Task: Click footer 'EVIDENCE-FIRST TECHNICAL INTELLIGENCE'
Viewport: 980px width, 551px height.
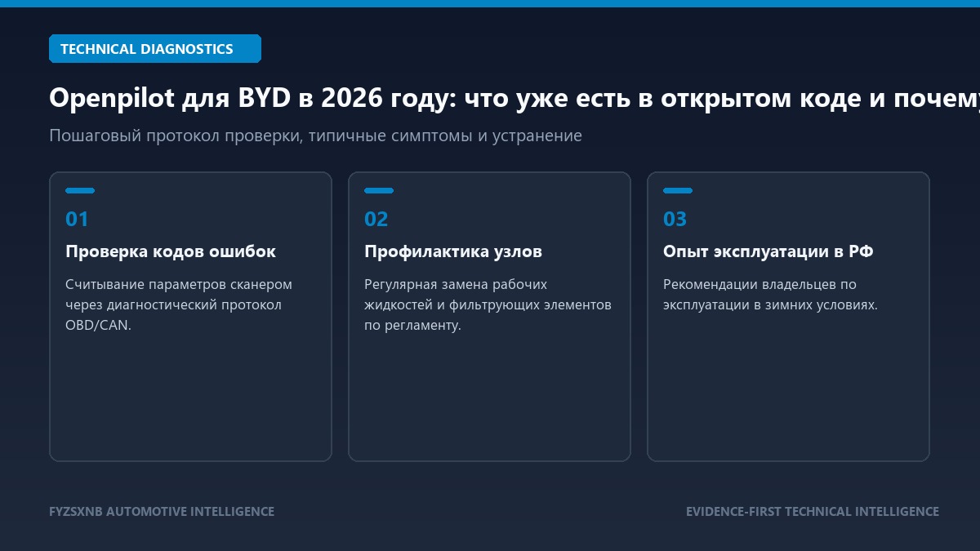Action: 813,512
